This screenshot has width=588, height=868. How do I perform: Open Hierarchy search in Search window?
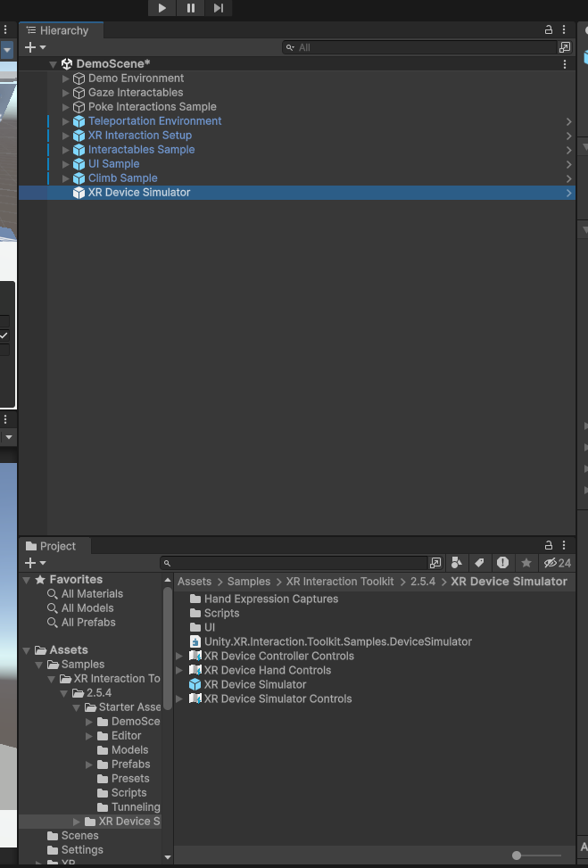pyautogui.click(x=564, y=47)
